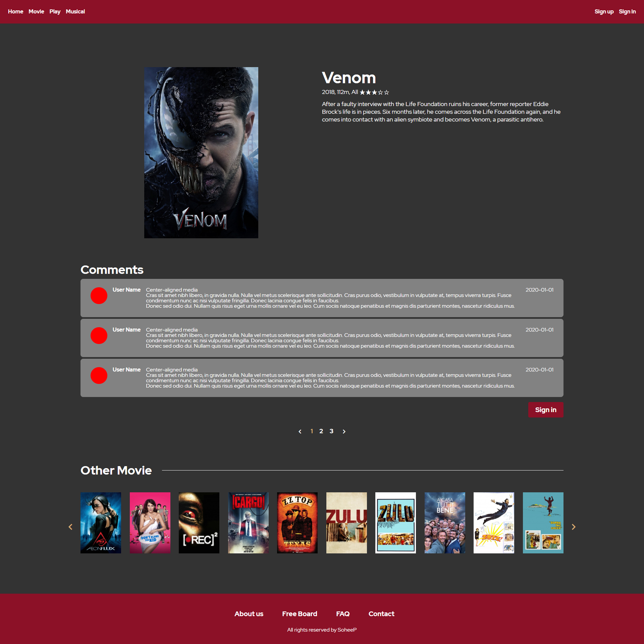Click the first commenter's red avatar circle

pos(99,296)
